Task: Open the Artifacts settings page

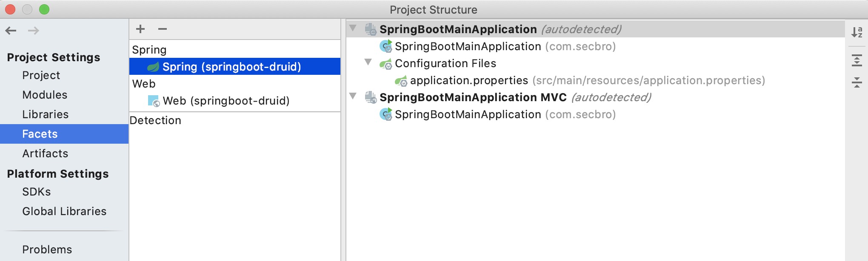Action: point(45,153)
